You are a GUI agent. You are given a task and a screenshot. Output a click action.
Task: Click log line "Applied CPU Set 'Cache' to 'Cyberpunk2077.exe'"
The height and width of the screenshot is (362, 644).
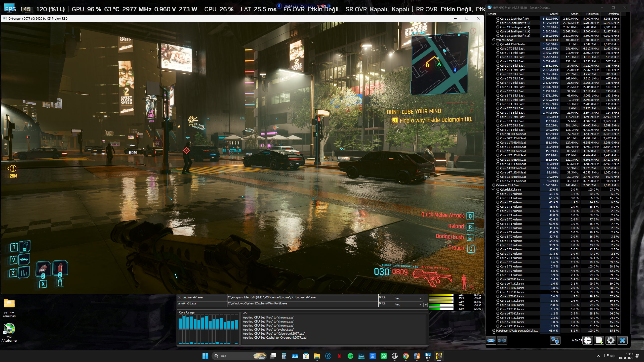point(275,338)
